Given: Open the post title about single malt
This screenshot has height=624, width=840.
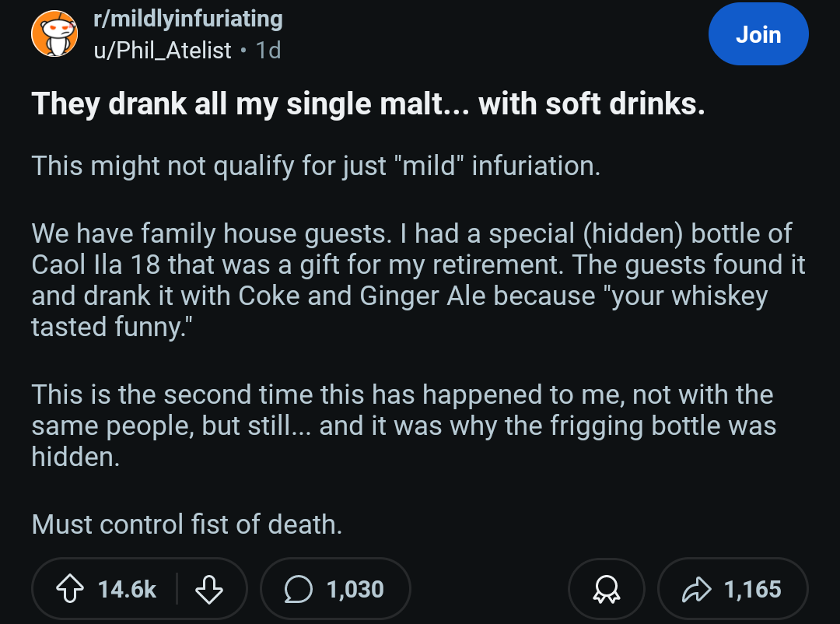Looking at the screenshot, I should coord(368,103).
